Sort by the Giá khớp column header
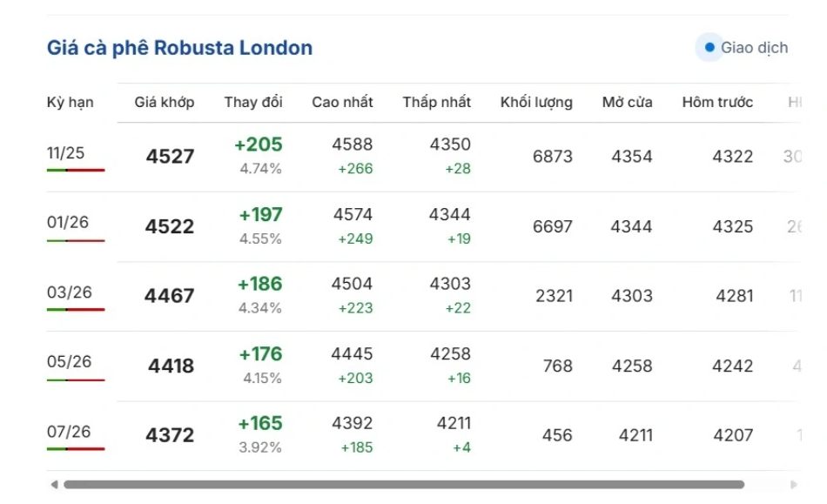The height and width of the screenshot is (504, 827). point(165,102)
